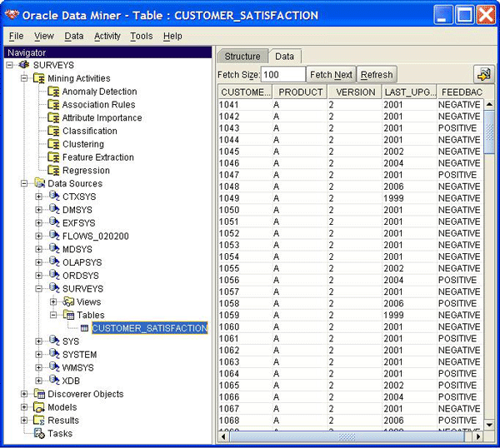Click the Models folder icon
This screenshot has width=500, height=448.
click(x=39, y=407)
